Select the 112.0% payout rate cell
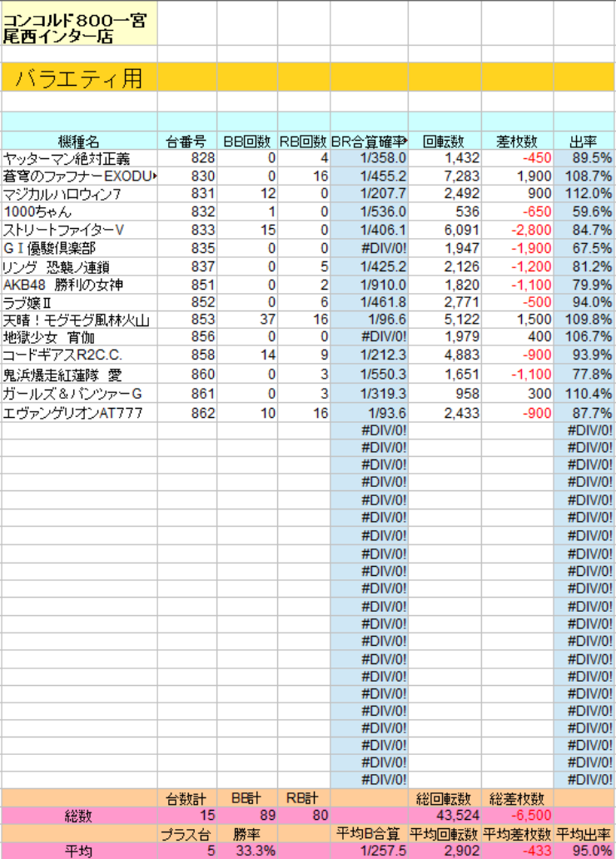The height and width of the screenshot is (859, 616). (x=584, y=194)
